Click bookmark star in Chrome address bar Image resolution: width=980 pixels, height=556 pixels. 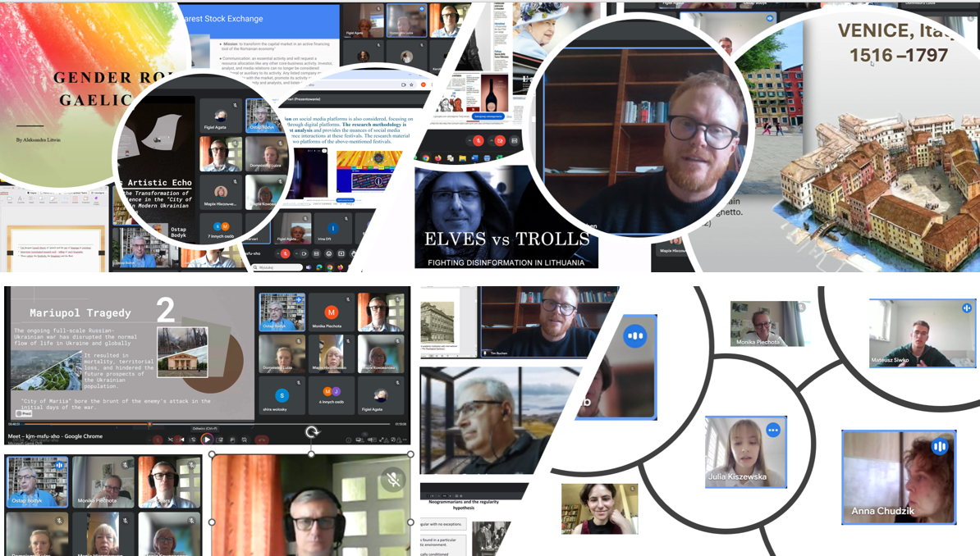tap(411, 85)
